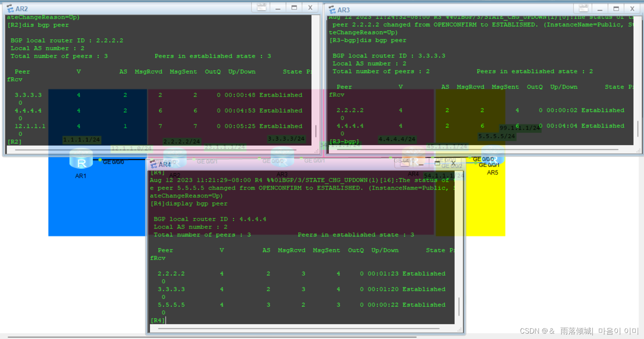644x339 pixels.
Task: Click peer 3.3.3.3 row in AR4 terminal
Action: point(301,289)
